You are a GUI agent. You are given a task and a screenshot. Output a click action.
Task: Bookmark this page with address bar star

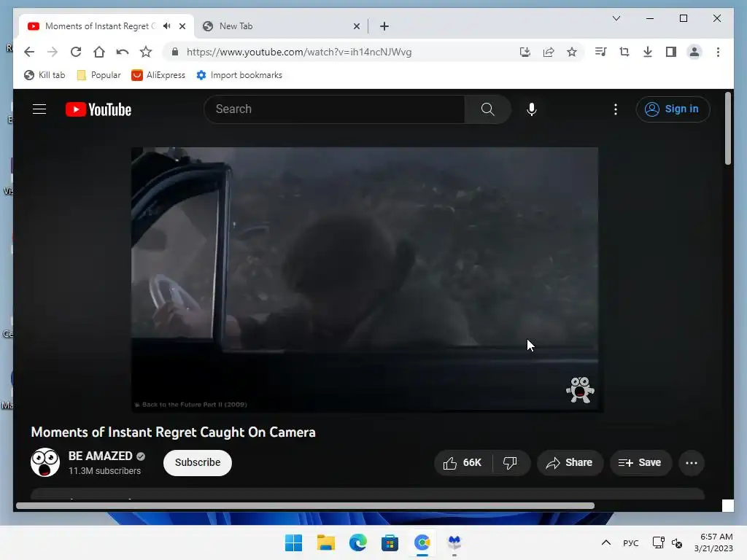coord(572,52)
